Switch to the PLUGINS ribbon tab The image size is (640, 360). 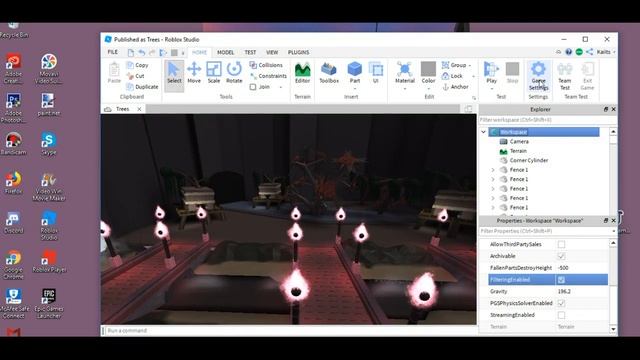pyautogui.click(x=298, y=52)
